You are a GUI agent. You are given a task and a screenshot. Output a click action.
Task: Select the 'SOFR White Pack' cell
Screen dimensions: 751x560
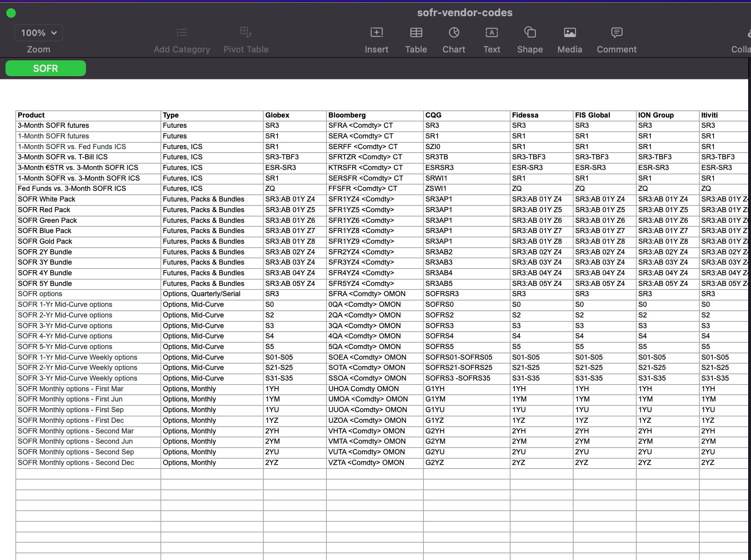pos(88,199)
